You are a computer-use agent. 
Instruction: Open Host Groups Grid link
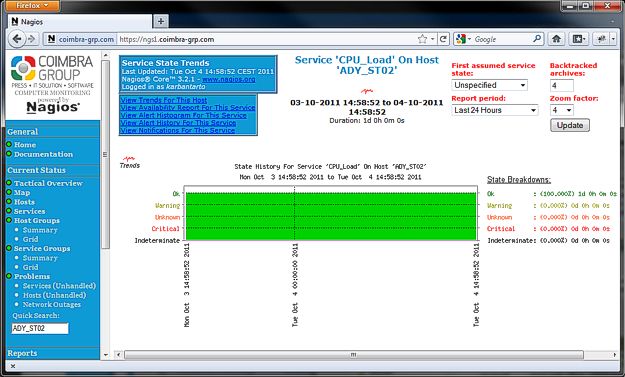(x=30, y=239)
